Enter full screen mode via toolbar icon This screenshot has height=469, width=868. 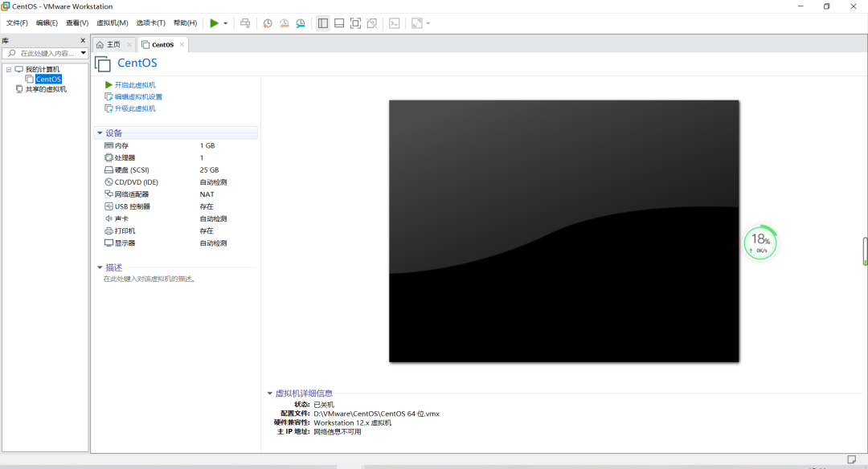tap(355, 23)
